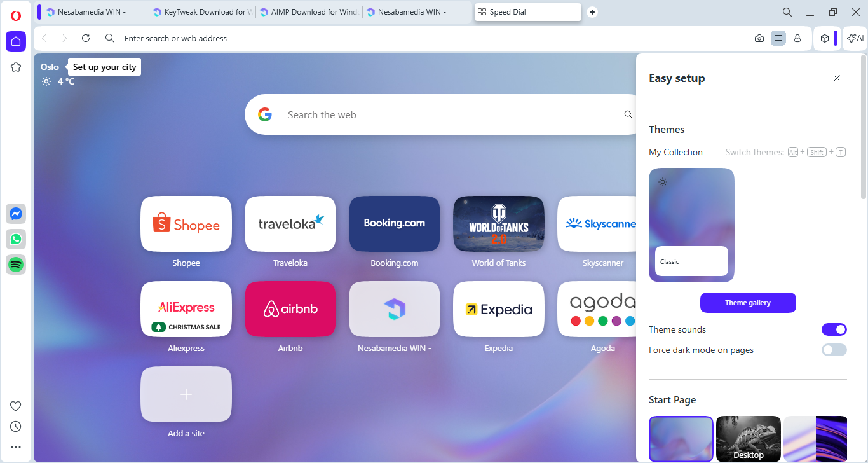This screenshot has height=463, width=868.
Task: Turn off Theme sounds
Action: coord(834,329)
